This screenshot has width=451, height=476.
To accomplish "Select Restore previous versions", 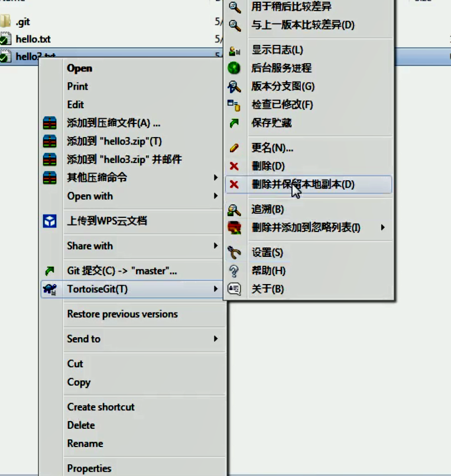I will click(x=122, y=314).
